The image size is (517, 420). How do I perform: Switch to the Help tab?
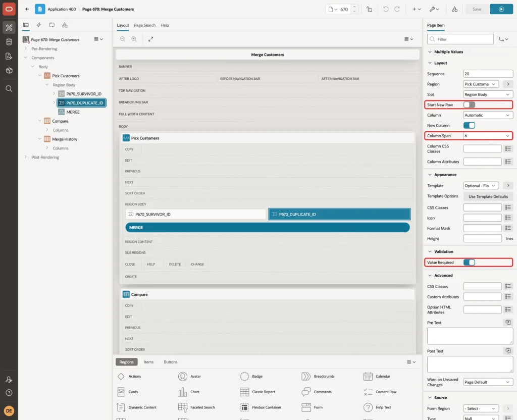click(165, 25)
